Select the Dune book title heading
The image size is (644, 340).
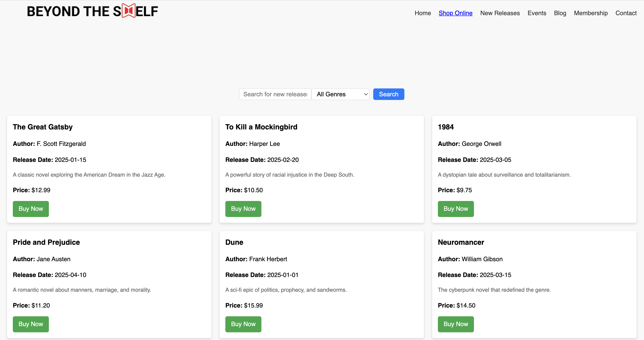(x=234, y=242)
